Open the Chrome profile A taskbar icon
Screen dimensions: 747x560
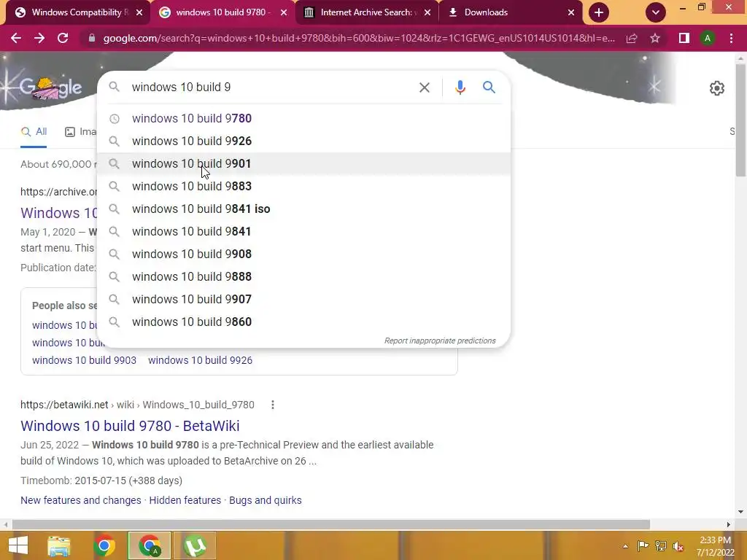150,545
